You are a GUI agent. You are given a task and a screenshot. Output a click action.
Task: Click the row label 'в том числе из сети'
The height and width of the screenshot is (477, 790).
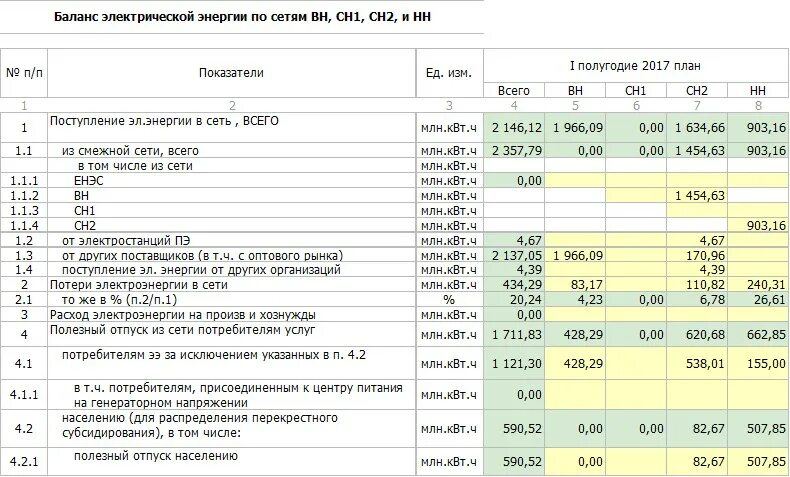tap(135, 166)
